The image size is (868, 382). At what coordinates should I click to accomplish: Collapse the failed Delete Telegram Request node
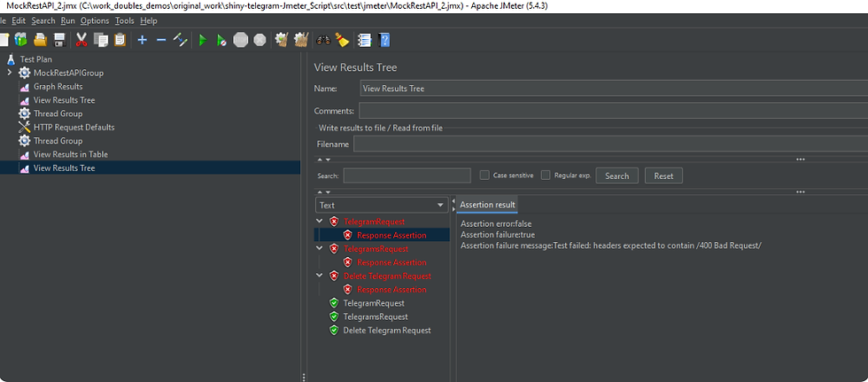[320, 276]
